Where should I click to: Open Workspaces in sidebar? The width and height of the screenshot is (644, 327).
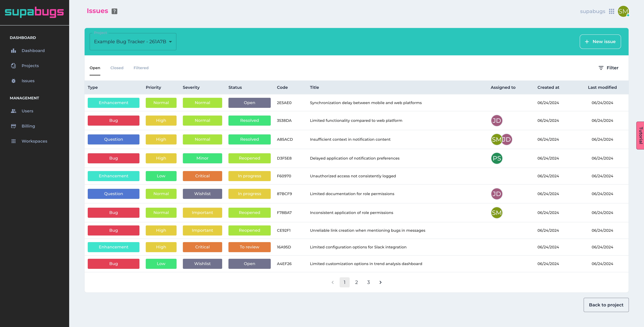click(x=34, y=141)
